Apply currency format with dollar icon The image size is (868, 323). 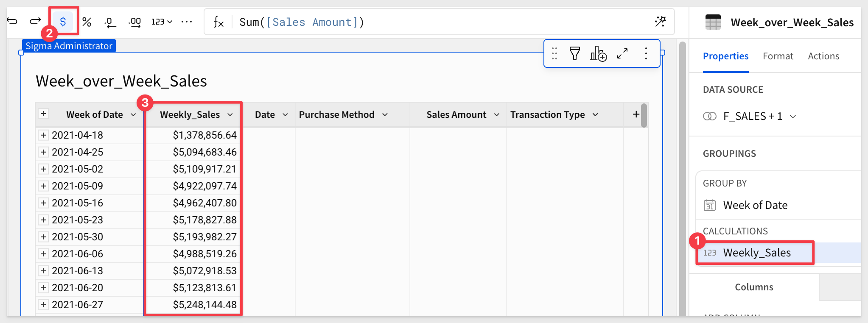63,22
